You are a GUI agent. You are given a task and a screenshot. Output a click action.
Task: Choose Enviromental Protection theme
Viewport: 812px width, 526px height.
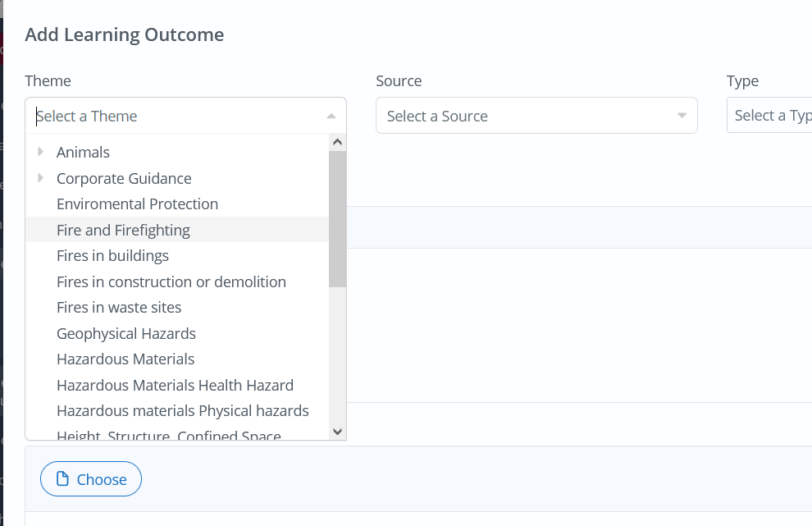(137, 204)
